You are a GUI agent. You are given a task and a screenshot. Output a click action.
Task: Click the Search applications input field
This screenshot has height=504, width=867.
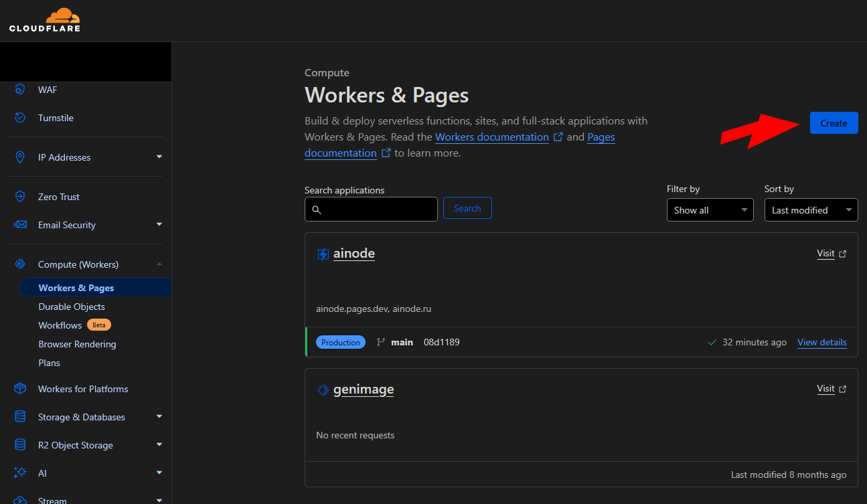point(372,209)
